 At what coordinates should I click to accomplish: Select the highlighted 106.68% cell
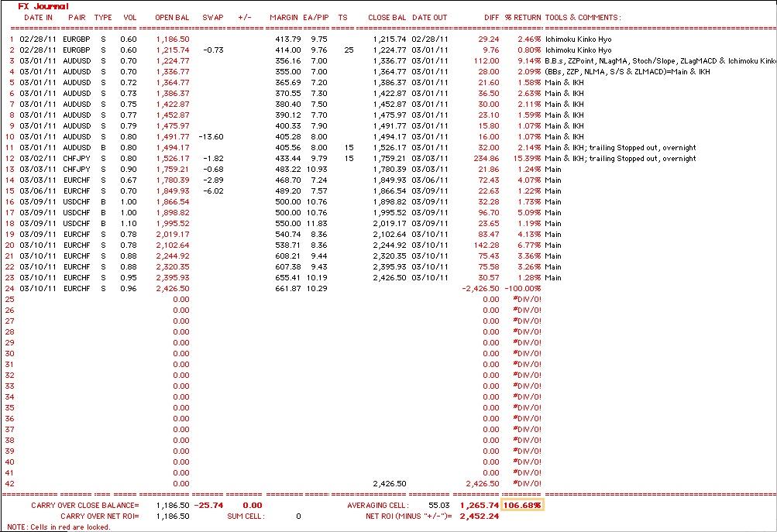522,505
